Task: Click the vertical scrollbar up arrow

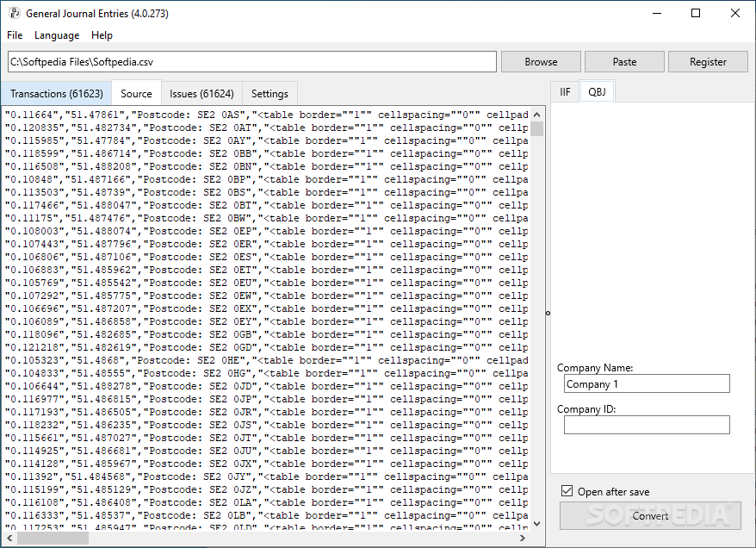Action: click(537, 115)
